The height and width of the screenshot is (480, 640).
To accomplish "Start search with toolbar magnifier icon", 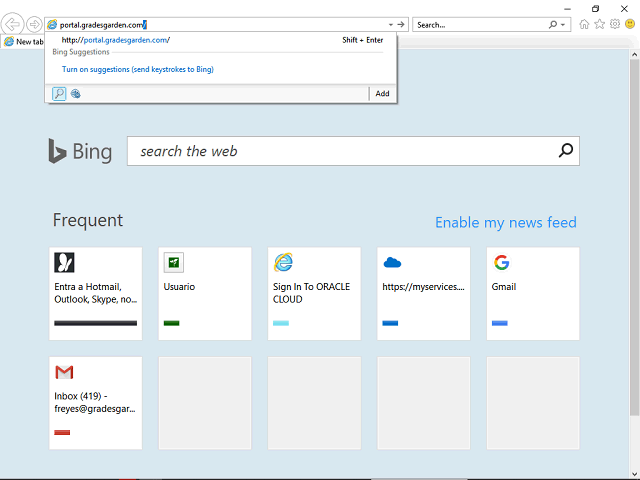I will pyautogui.click(x=553, y=25).
